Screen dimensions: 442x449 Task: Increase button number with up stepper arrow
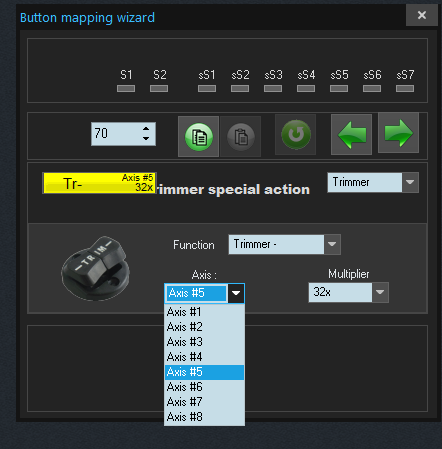(146, 129)
